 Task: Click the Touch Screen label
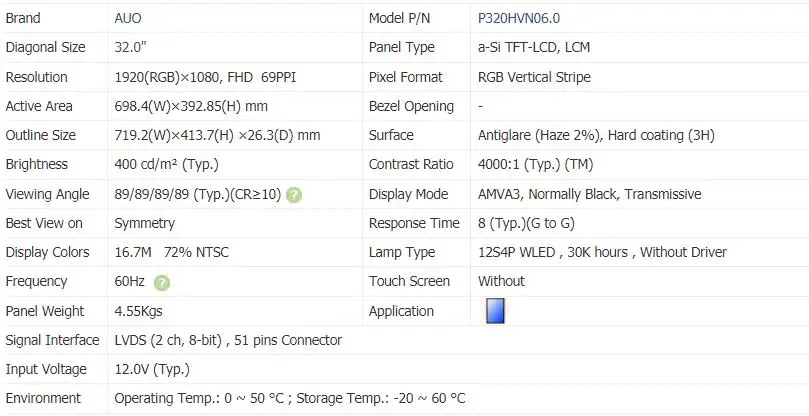click(x=409, y=281)
